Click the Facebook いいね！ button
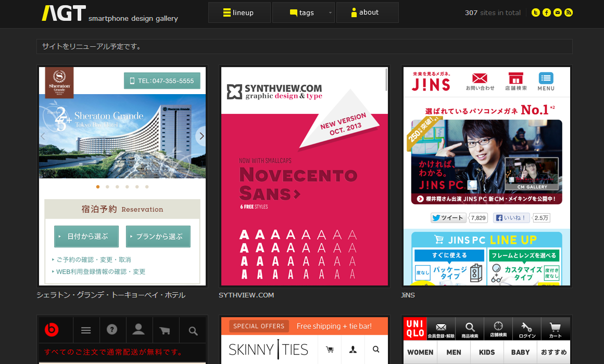 coord(512,218)
